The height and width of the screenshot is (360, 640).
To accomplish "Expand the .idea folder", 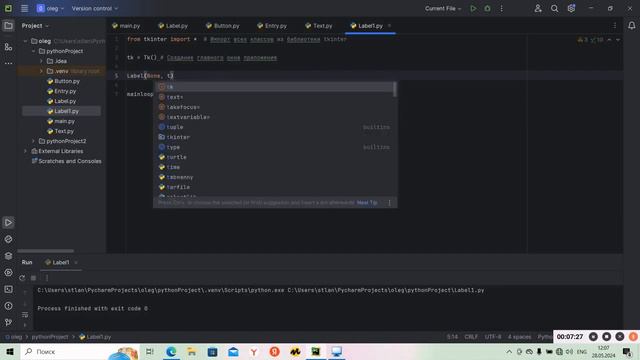I will coord(41,61).
